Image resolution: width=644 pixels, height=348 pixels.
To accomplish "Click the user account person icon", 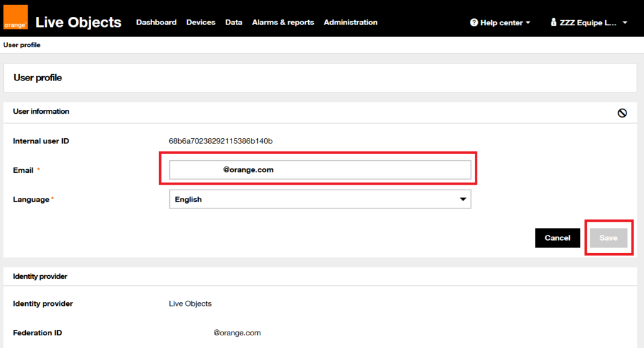I will point(553,23).
